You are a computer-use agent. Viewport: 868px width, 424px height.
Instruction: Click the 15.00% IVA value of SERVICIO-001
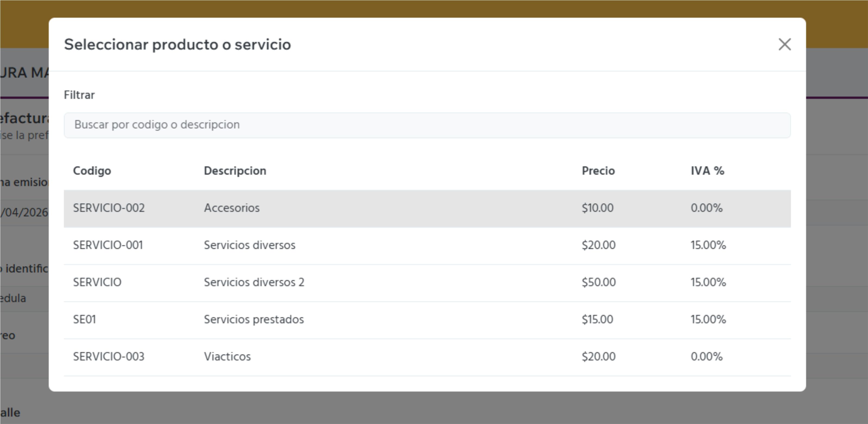(x=708, y=245)
